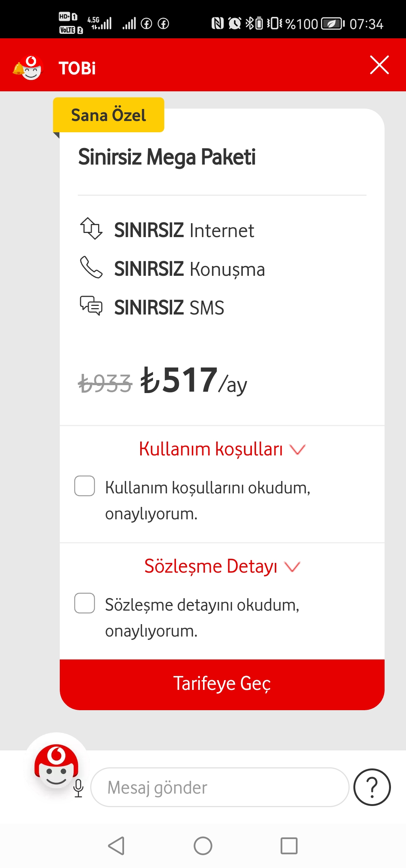This screenshot has height=868, width=406.
Task: Focus the Mesaj gönder input field
Action: click(220, 787)
